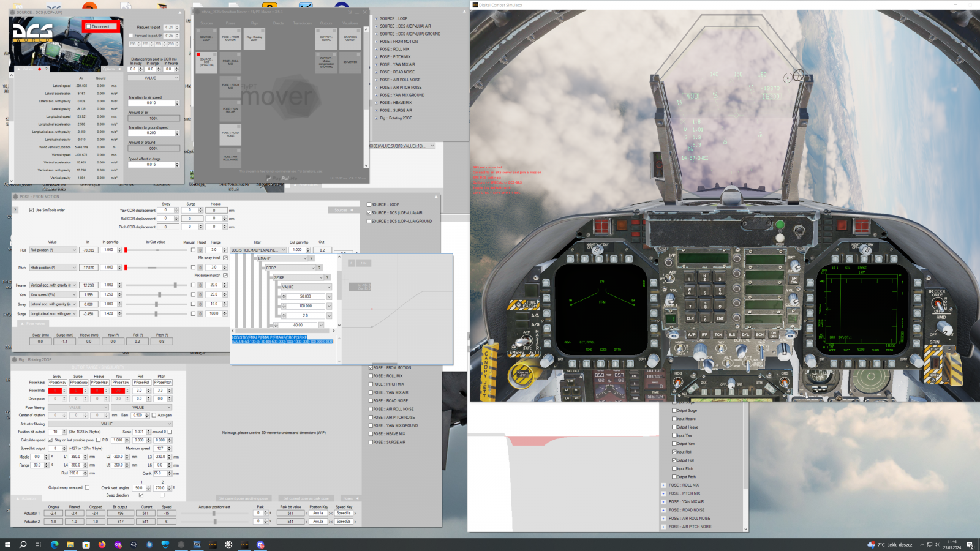Open POSE ROLL MIX module tile
Screen dimensions: 980x551
point(230,62)
